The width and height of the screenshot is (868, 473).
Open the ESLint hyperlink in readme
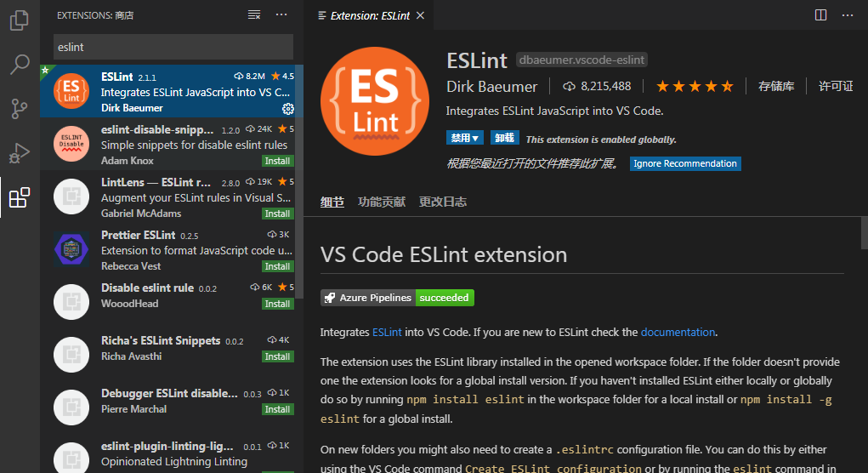coord(387,333)
